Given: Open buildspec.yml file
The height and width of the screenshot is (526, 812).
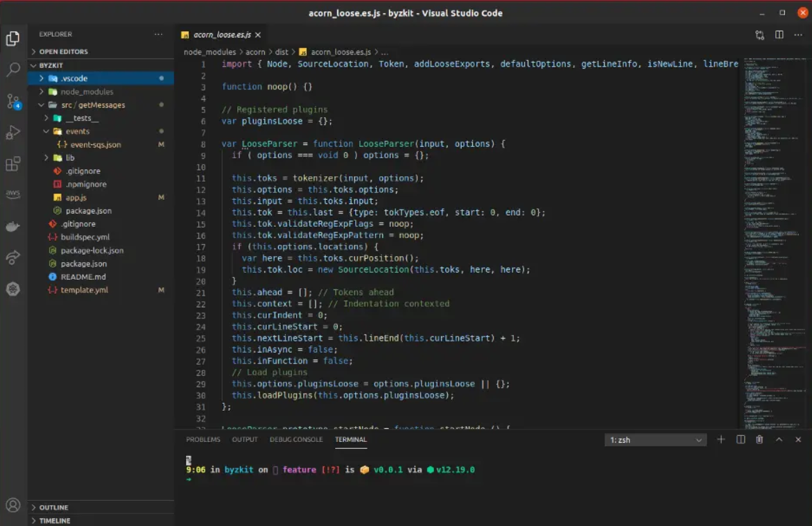Looking at the screenshot, I should (101, 237).
